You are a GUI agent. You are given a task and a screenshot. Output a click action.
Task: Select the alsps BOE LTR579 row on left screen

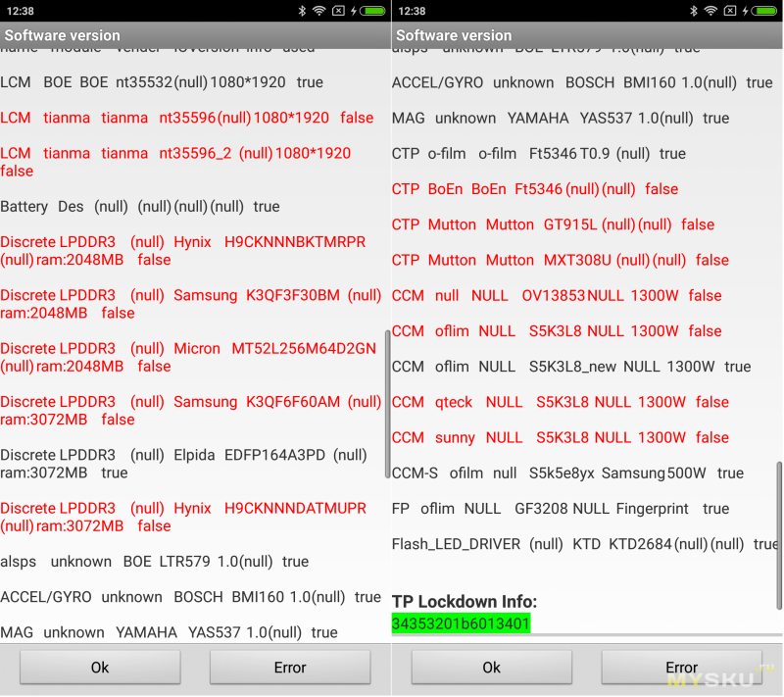(x=155, y=561)
